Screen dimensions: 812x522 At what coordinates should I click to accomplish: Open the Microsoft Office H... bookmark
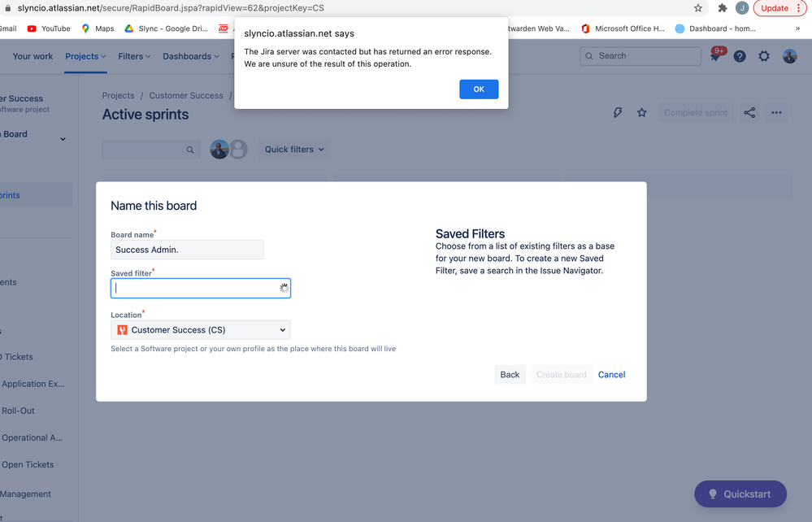(623, 28)
